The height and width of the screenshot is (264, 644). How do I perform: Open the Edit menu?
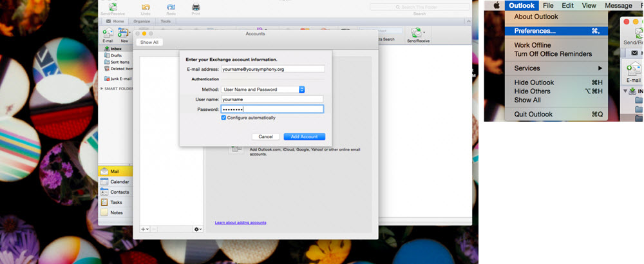(x=567, y=5)
